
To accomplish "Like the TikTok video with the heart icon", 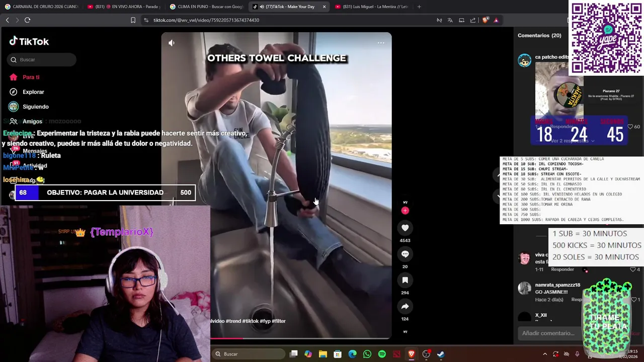I will (405, 228).
